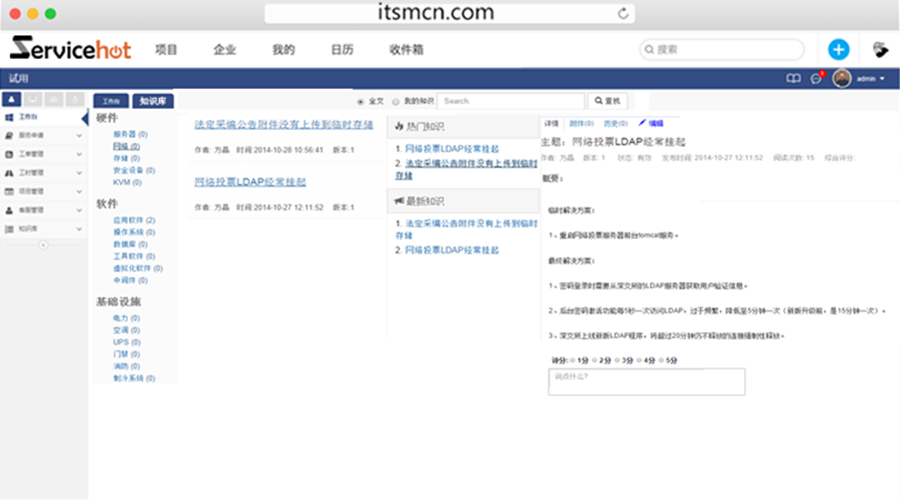900x500 pixels.
Task: Open the chat notifications icon with badge
Action: coord(816,78)
